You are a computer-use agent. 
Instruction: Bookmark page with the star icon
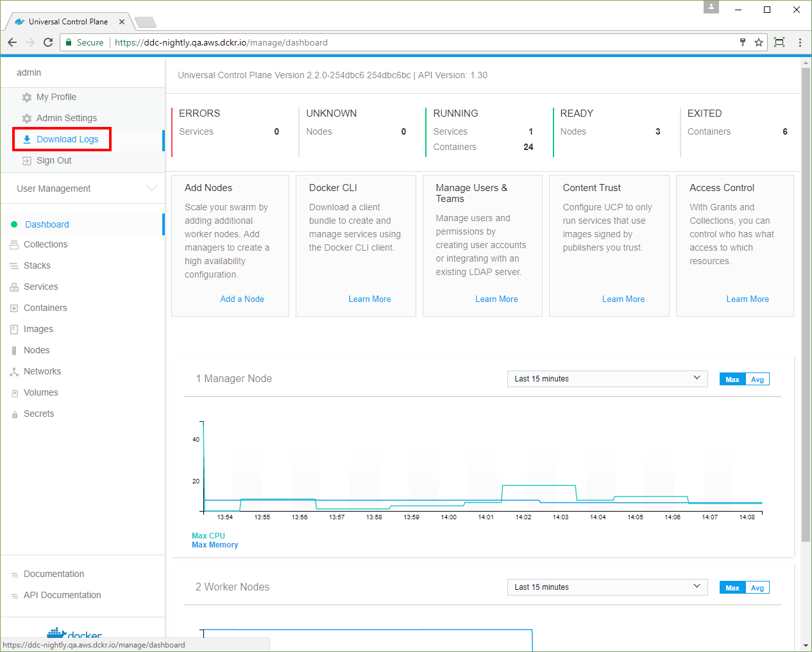click(759, 42)
